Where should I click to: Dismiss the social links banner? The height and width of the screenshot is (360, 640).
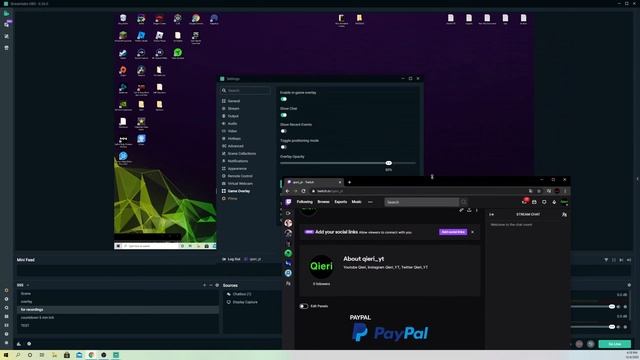pos(473,232)
